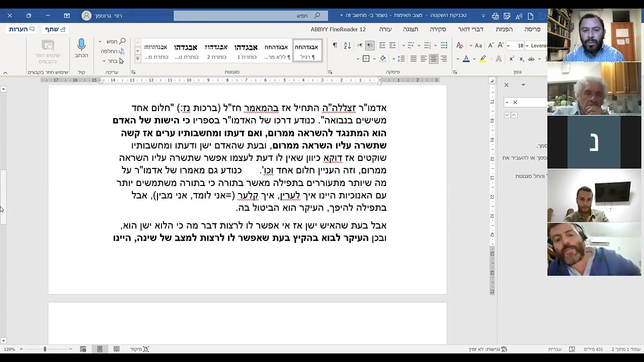Open the הפניות (References) tab
644x362 pixels.
click(x=504, y=29)
